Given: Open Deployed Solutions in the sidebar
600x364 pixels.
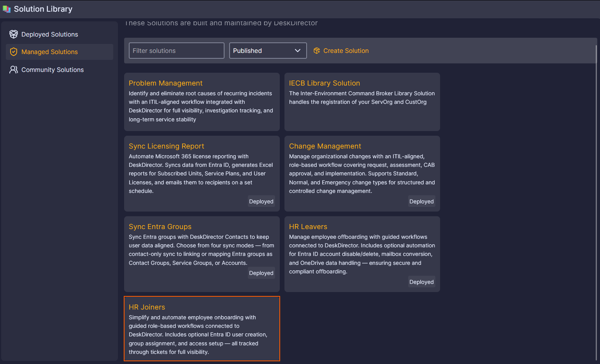Looking at the screenshot, I should tap(49, 34).
